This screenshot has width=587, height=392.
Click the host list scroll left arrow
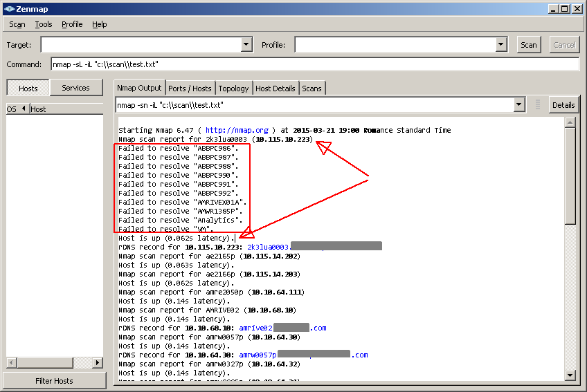(12, 362)
